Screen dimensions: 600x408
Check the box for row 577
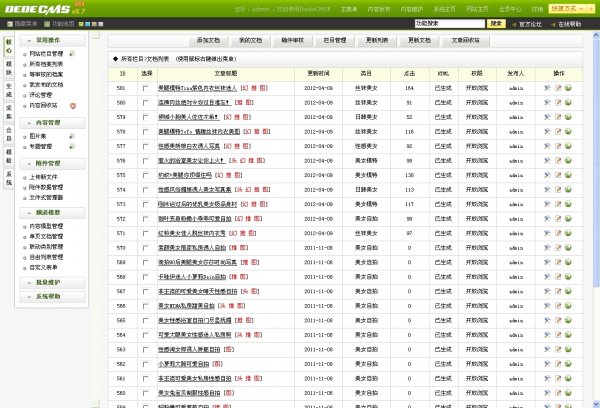pos(145,147)
